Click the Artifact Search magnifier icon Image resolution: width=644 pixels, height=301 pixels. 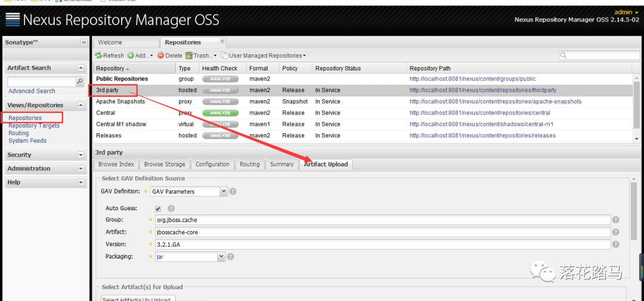coord(80,81)
